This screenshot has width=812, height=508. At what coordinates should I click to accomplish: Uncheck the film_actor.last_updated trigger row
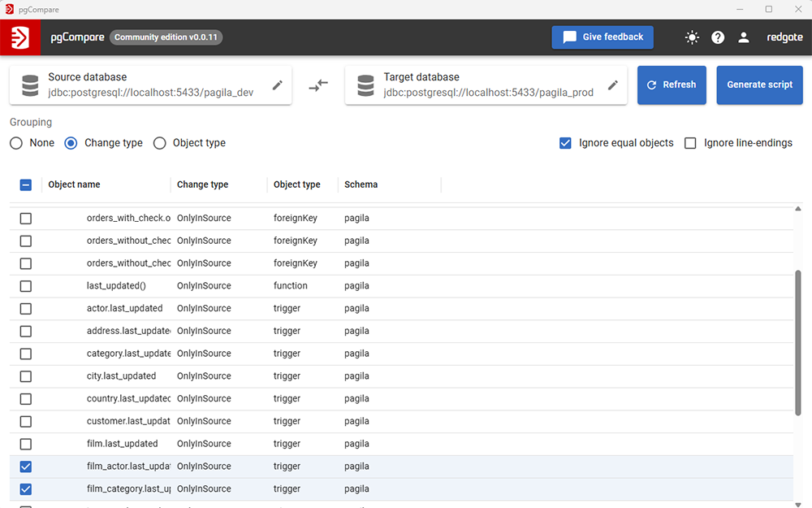point(26,467)
